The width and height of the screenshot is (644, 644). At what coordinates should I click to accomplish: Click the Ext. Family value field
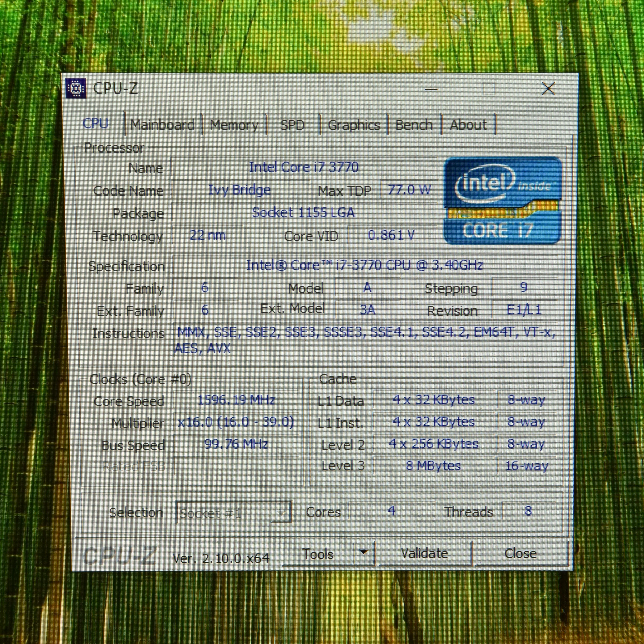(205, 310)
